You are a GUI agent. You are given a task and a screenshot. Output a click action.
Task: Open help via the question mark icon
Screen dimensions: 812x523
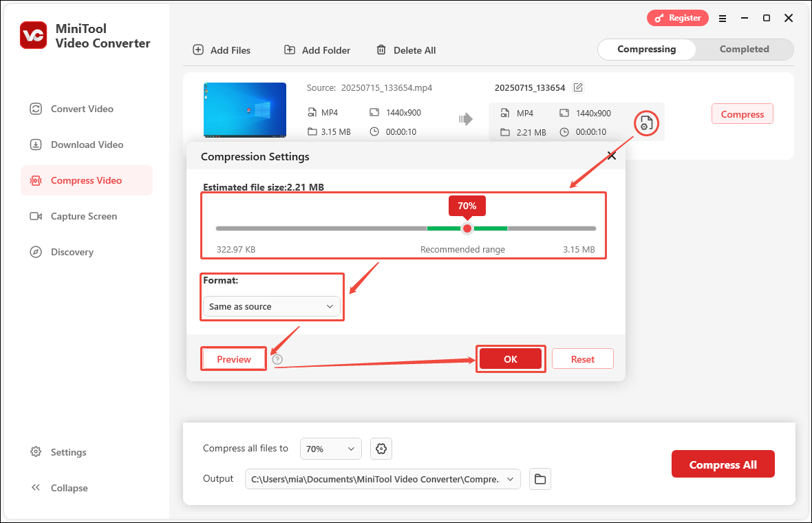tap(277, 359)
